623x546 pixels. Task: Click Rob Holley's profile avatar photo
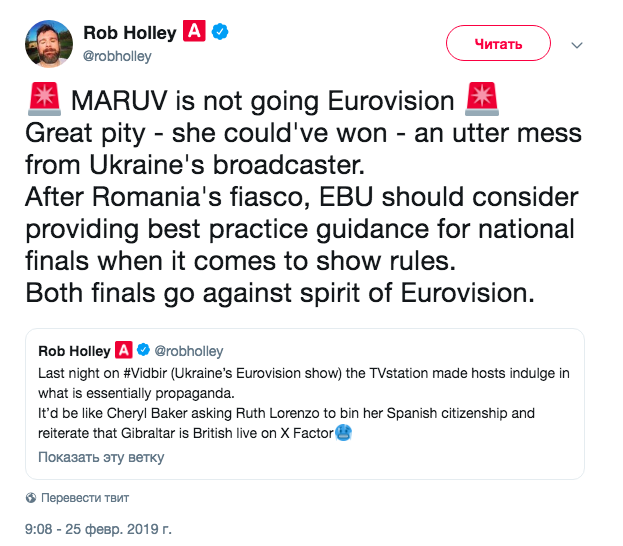pos(48,43)
